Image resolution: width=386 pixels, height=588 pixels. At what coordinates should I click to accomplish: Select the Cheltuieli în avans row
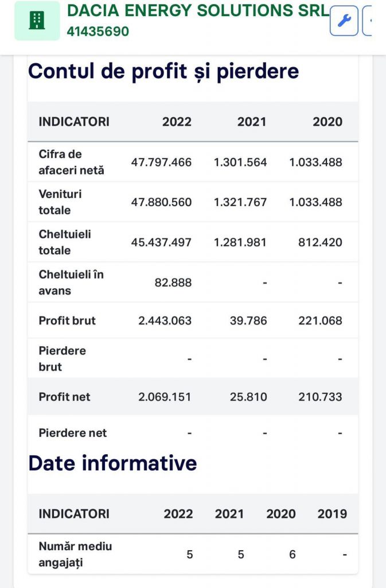[193, 283]
